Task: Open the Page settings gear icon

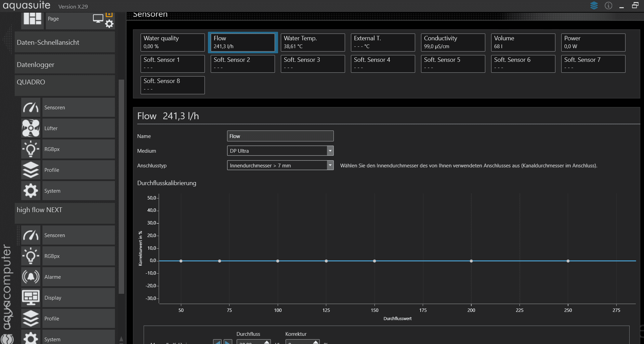Action: point(109,24)
